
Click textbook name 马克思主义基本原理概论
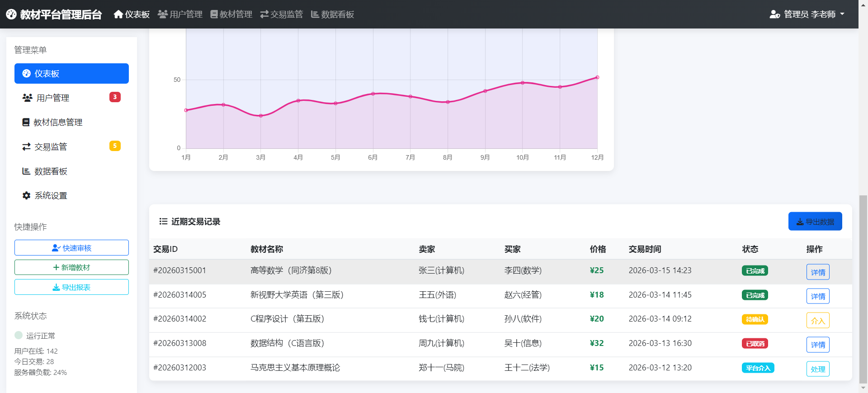[295, 368]
